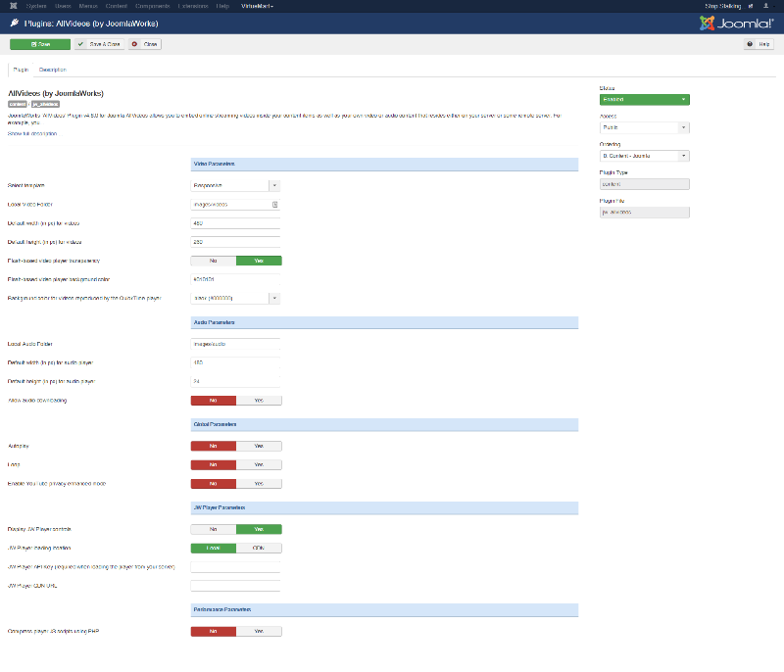Click Default width for videos field
784x672 pixels.
[x=235, y=223]
